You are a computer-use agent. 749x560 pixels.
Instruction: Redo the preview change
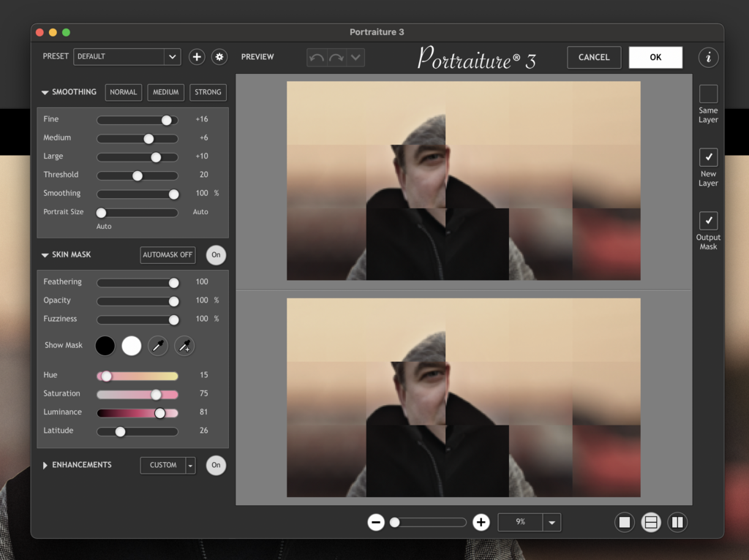[x=336, y=58]
